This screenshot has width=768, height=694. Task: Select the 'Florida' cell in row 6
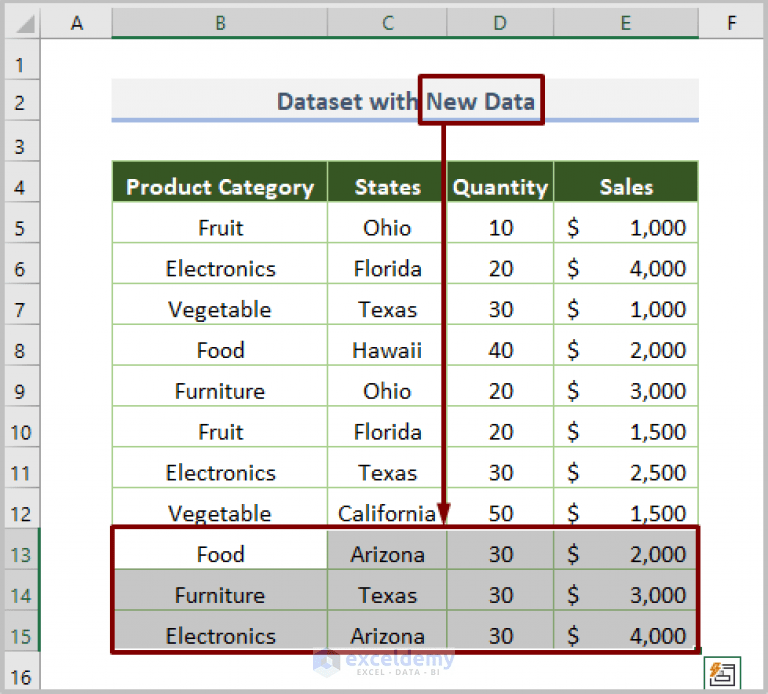click(387, 263)
